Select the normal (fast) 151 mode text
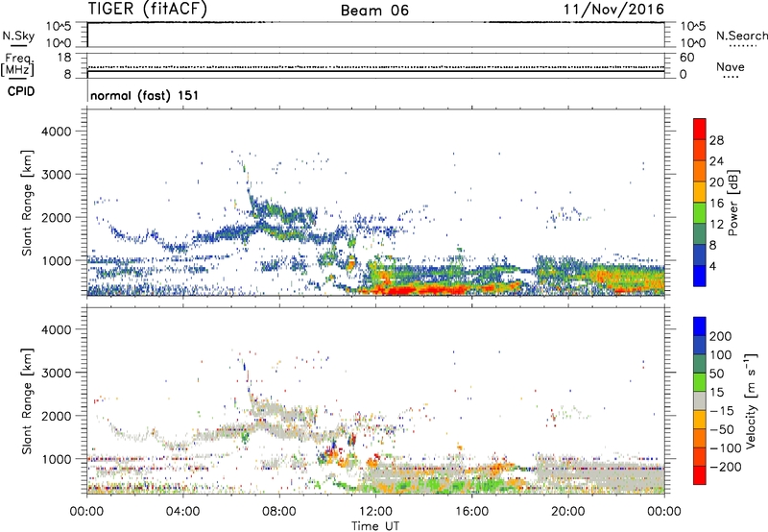Screen dimensions: 768x532 145,95
